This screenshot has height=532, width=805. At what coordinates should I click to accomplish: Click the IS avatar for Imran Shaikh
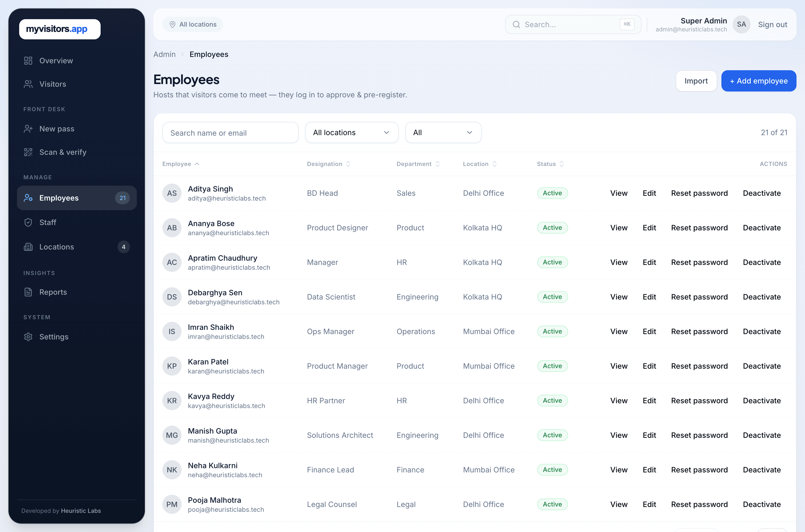[x=172, y=331]
